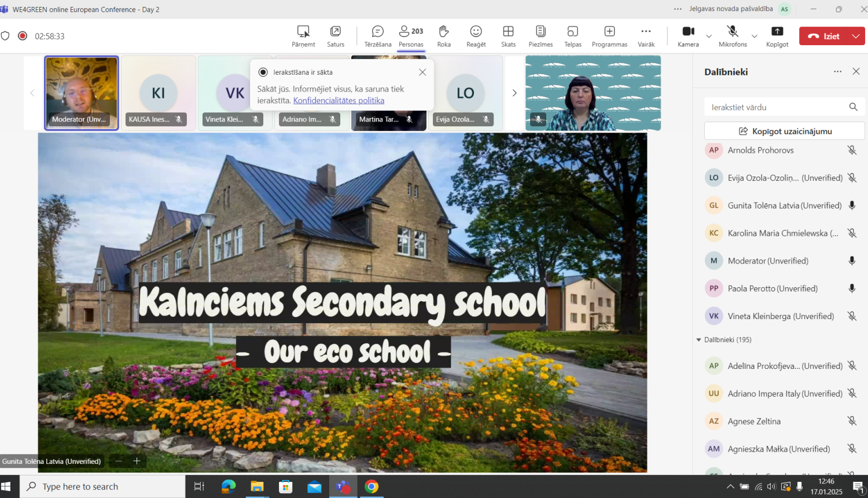Collapse the Dalībnieki (195) section
This screenshot has width=868, height=498.
click(x=699, y=340)
